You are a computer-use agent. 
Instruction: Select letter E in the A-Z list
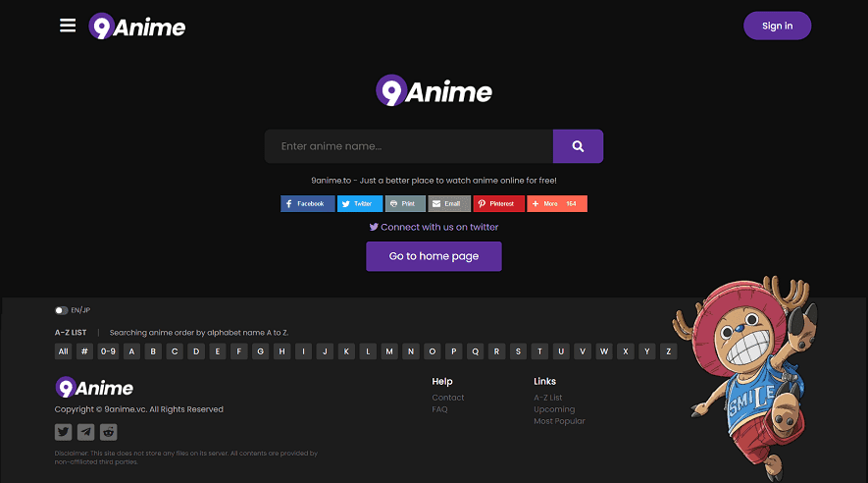pos(218,351)
